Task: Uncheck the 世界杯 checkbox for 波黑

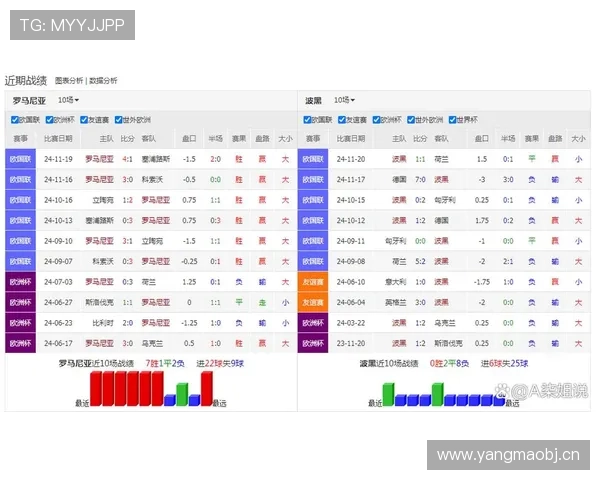Action: (x=452, y=120)
